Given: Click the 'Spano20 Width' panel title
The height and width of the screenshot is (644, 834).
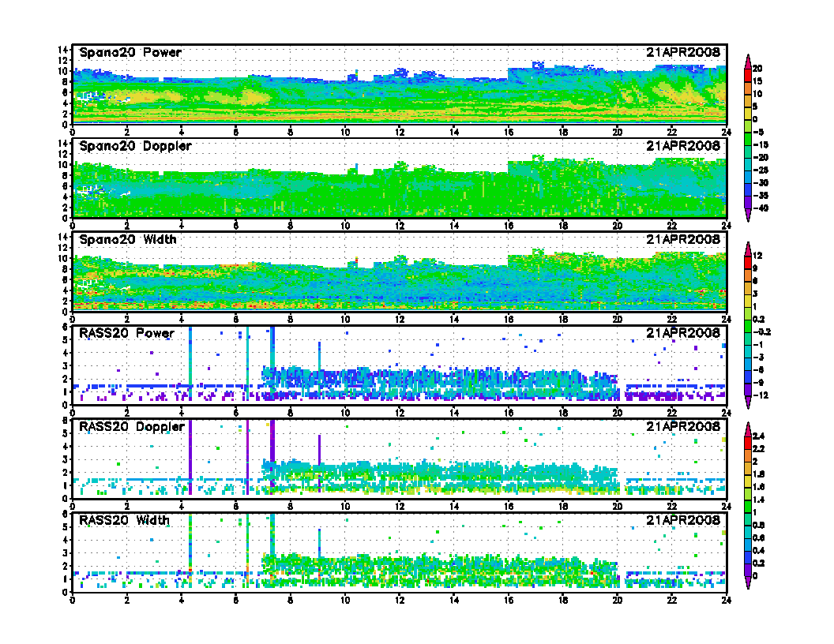Looking at the screenshot, I should [x=128, y=240].
